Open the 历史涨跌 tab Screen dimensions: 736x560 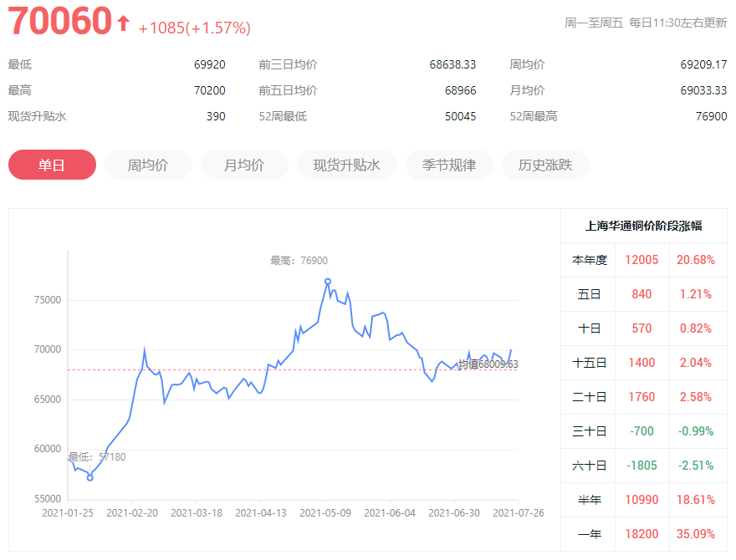tap(545, 165)
